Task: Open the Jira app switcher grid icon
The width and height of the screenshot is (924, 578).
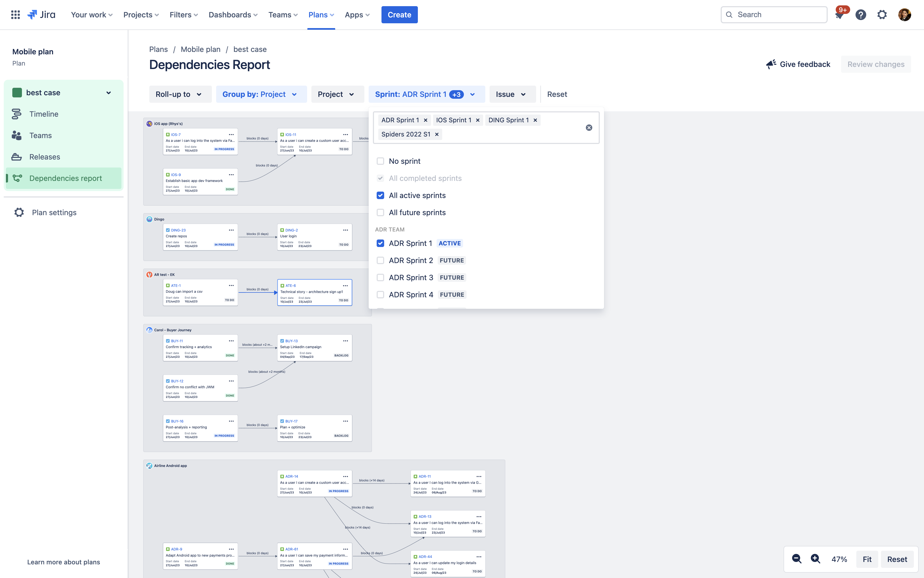Action: click(x=15, y=14)
